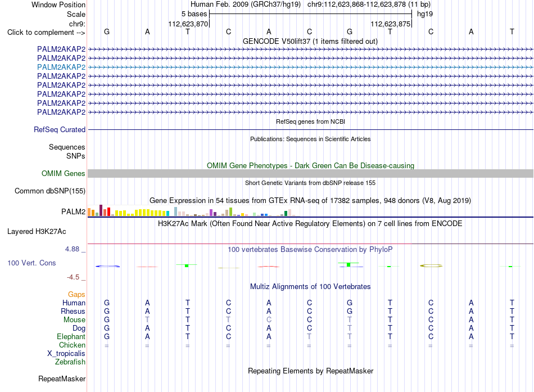Click the Sequences track label

click(x=67, y=147)
